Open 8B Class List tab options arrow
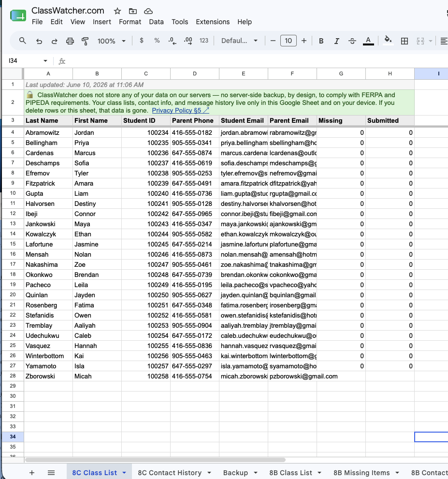Image resolution: width=448 pixels, height=479 pixels. coord(319,473)
